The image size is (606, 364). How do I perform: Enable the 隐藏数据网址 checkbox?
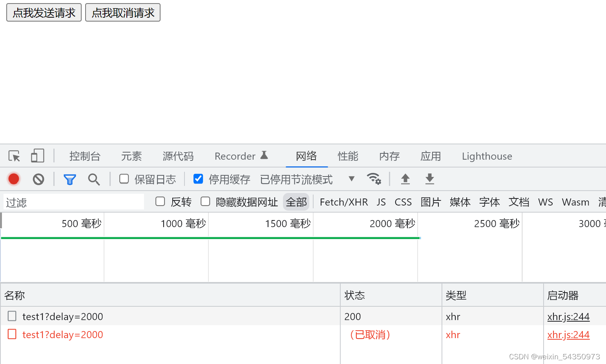[205, 201]
